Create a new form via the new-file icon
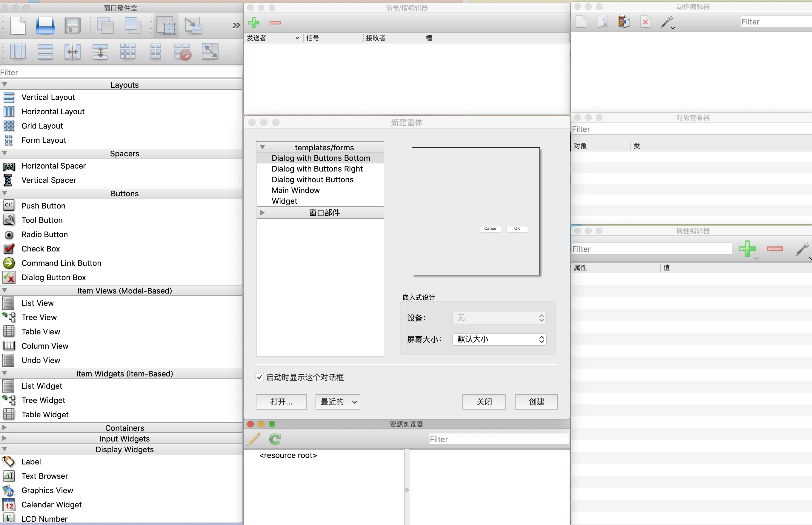812x525 pixels. click(18, 26)
